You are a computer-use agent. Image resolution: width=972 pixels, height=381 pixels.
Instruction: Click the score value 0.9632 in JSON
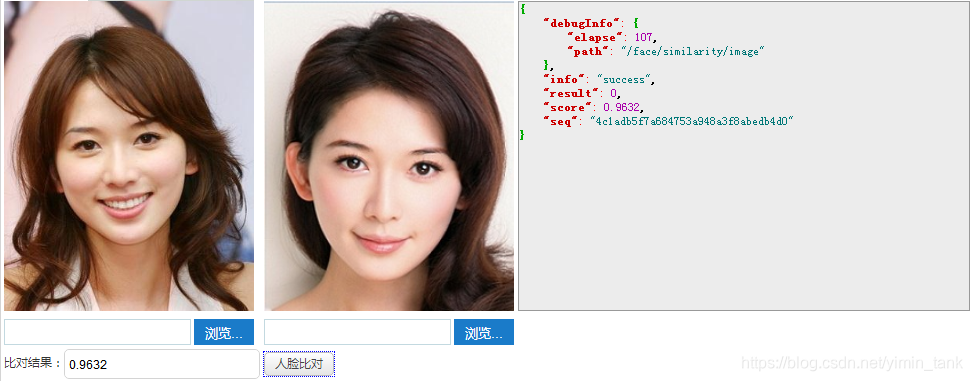(621, 108)
